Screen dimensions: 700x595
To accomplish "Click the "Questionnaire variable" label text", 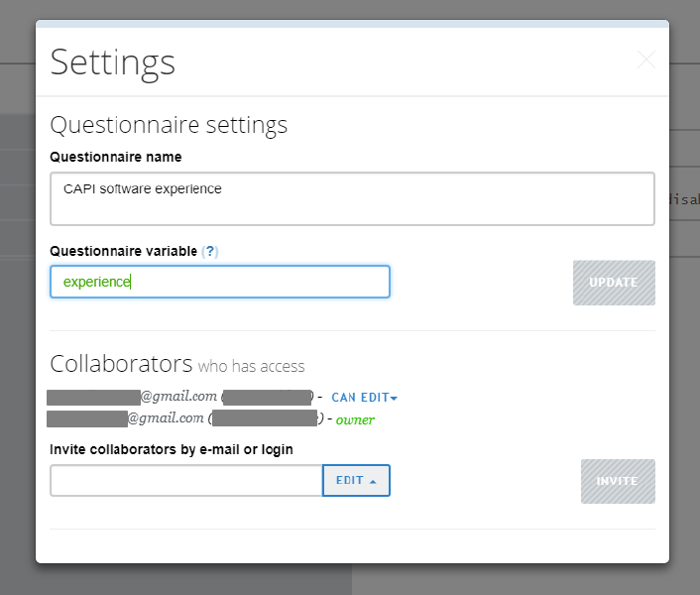I will pos(123,252).
